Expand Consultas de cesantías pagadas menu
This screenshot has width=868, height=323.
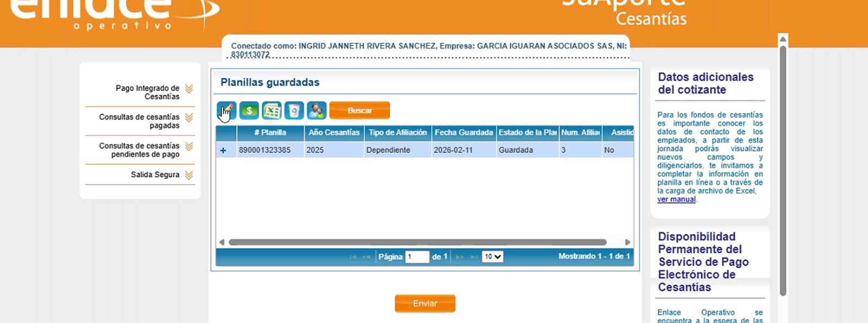click(x=189, y=118)
